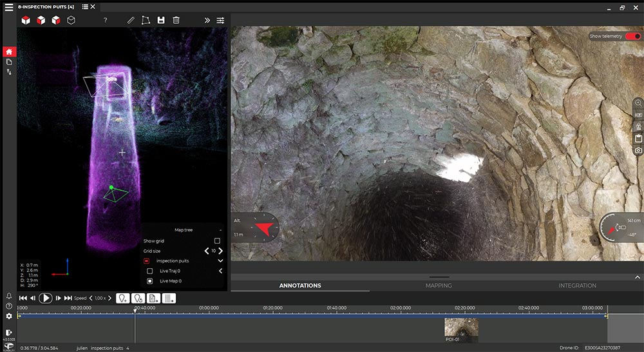The width and height of the screenshot is (644, 352).
Task: Click the magnifier zoom icon on video
Action: point(638,103)
